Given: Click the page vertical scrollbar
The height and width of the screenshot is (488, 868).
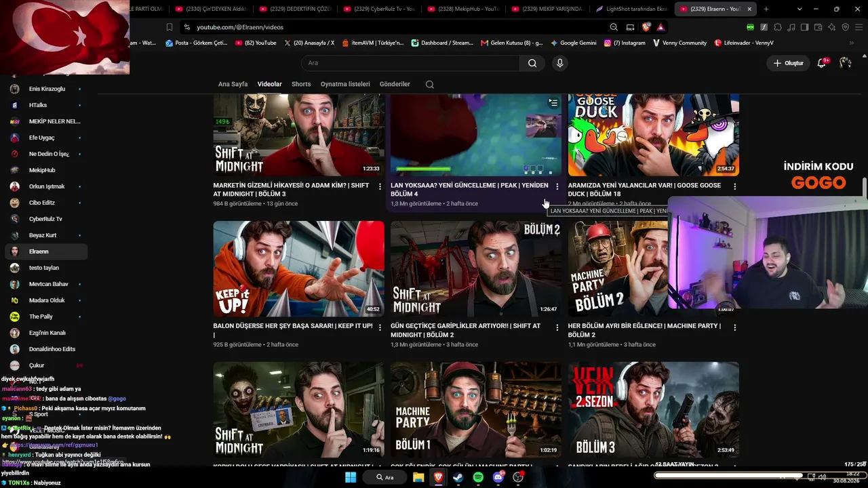Looking at the screenshot, I should [865, 186].
